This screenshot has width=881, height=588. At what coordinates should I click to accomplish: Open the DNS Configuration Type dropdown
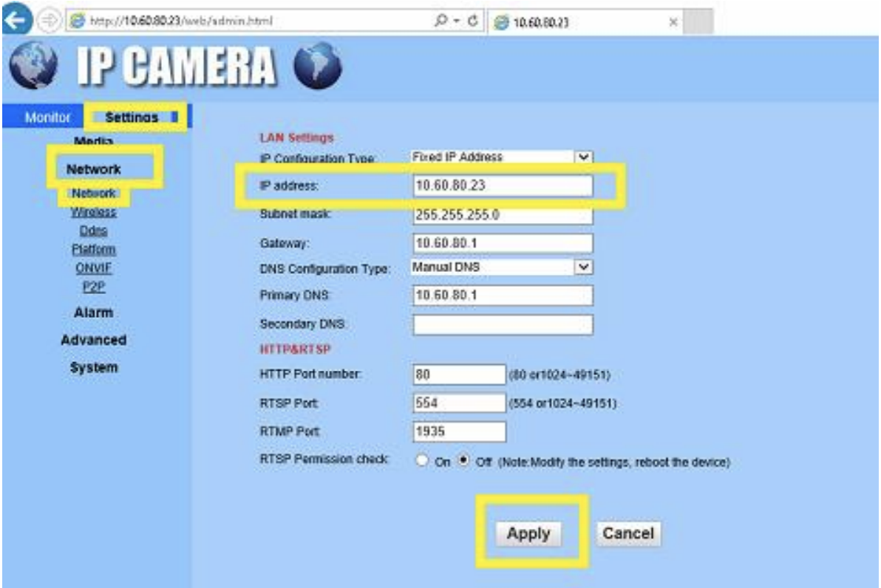(584, 267)
